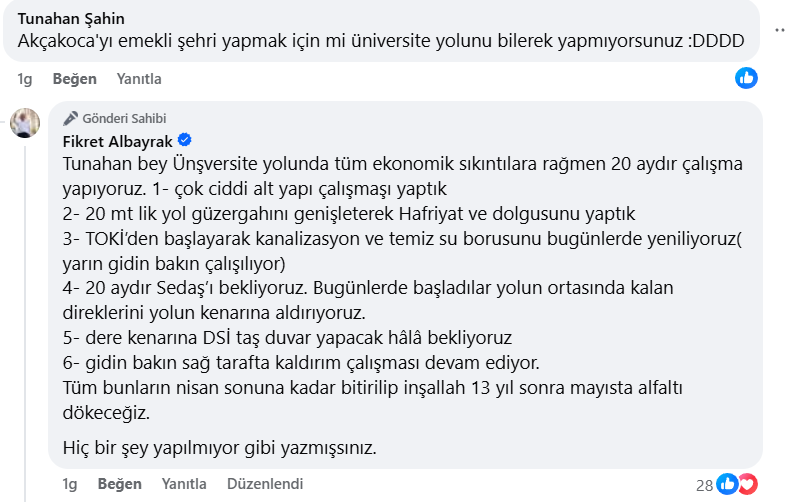Click the 1g timestamp under Tunahan Şahin's comment
This screenshot has height=502, width=787.
25,79
